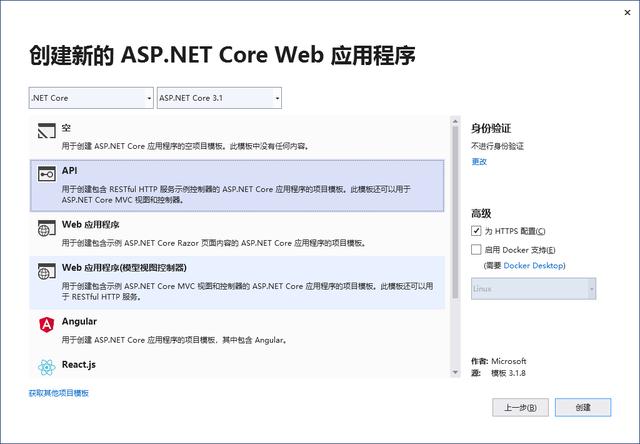The height and width of the screenshot is (444, 640).
Task: Click the empty template description text
Action: tap(186, 146)
